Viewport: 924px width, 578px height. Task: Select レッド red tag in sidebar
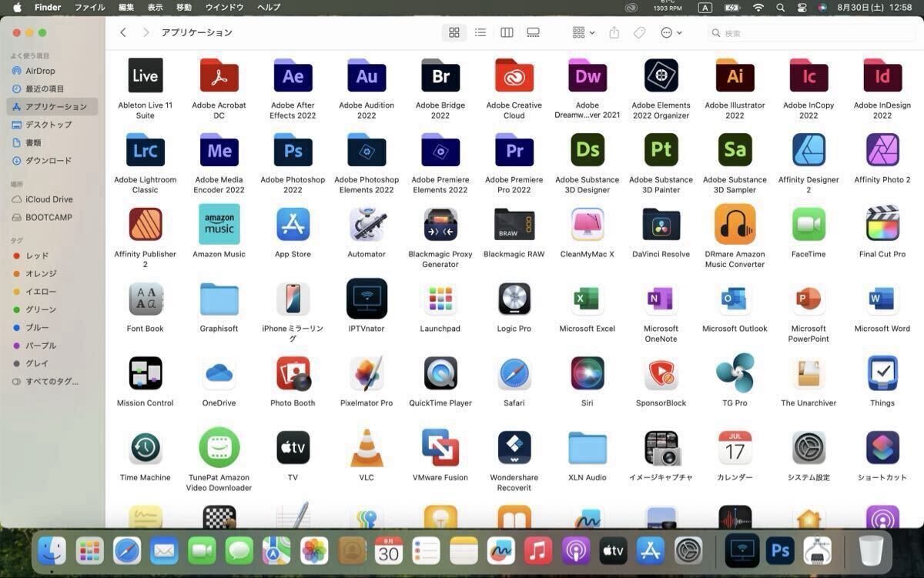52,256
